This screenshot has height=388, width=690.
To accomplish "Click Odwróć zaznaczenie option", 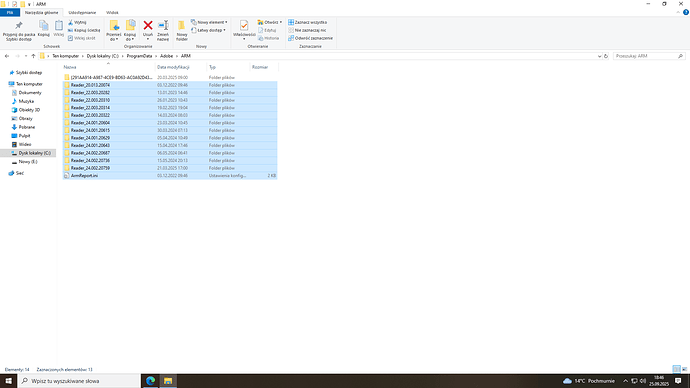I will (x=310, y=38).
